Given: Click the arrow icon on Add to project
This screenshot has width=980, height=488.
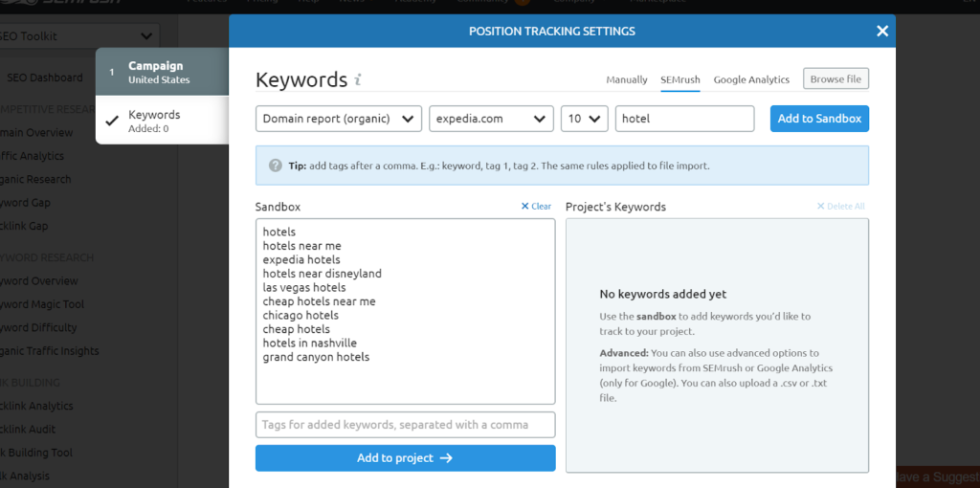Looking at the screenshot, I should [446, 458].
